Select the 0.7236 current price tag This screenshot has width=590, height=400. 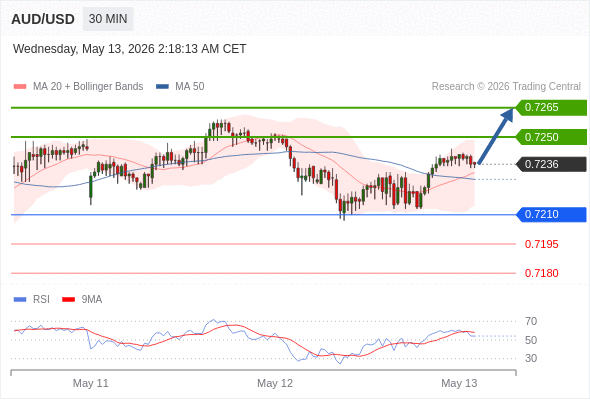551,164
